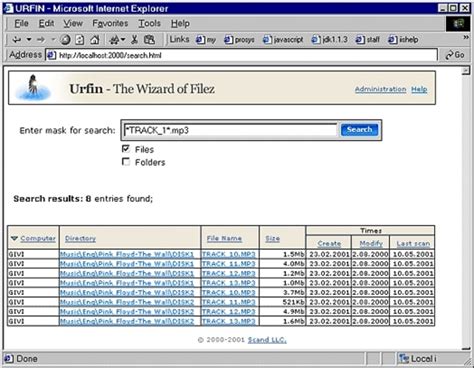Open the 'staff' links bar shortcut
Image resolution: width=474 pixels, height=368 pixels.
pos(367,40)
